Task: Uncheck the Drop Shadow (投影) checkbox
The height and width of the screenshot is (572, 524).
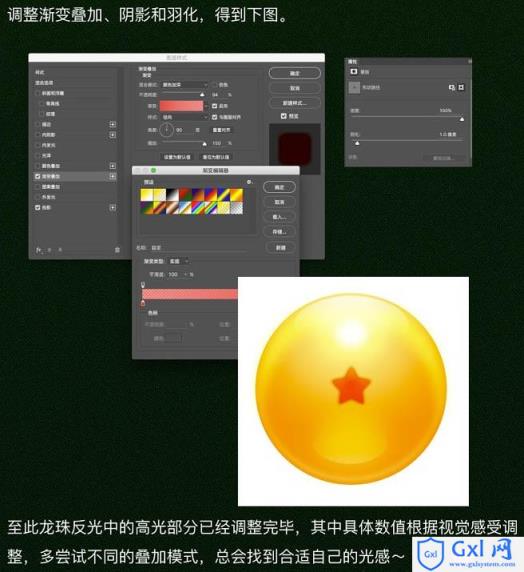Action: point(38,208)
